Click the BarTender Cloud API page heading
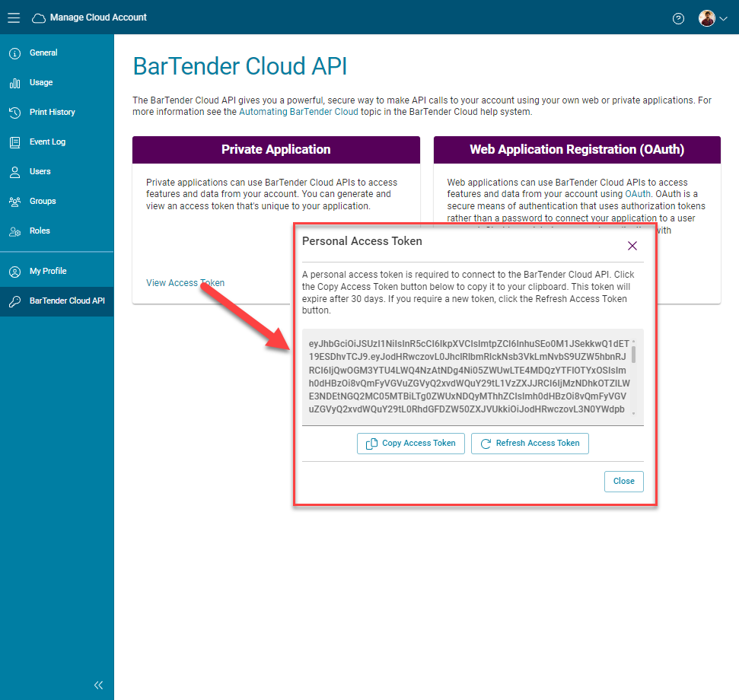 point(240,66)
